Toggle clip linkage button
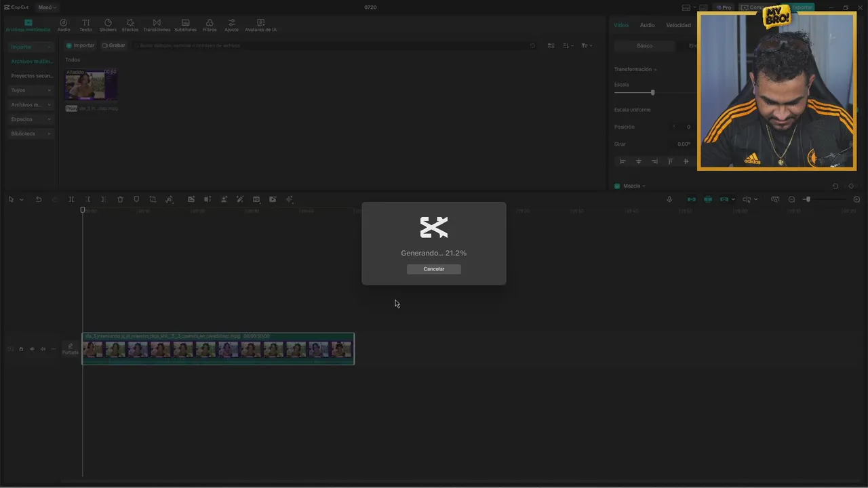Screen dimensions: 868x488 (724, 199)
